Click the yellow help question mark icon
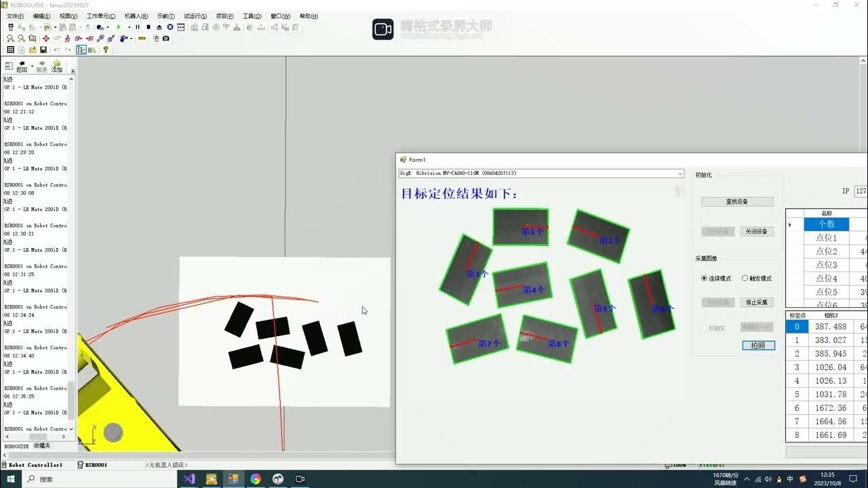The width and height of the screenshot is (868, 488). point(106,49)
